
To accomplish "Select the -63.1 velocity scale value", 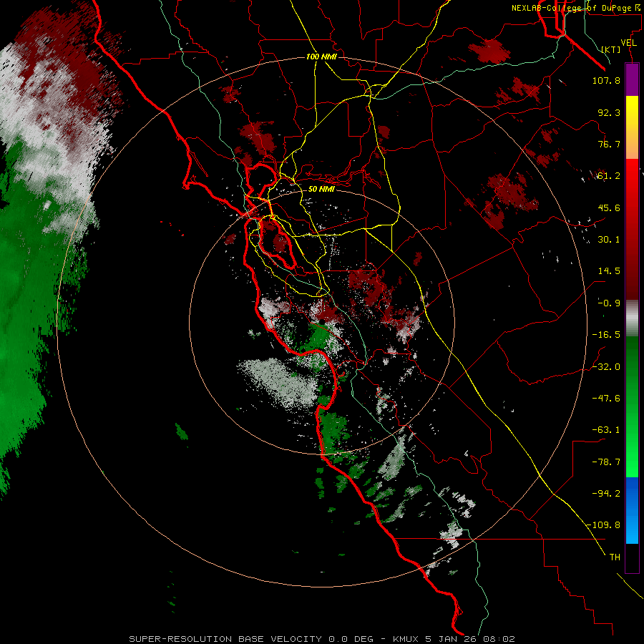I will (x=606, y=430).
